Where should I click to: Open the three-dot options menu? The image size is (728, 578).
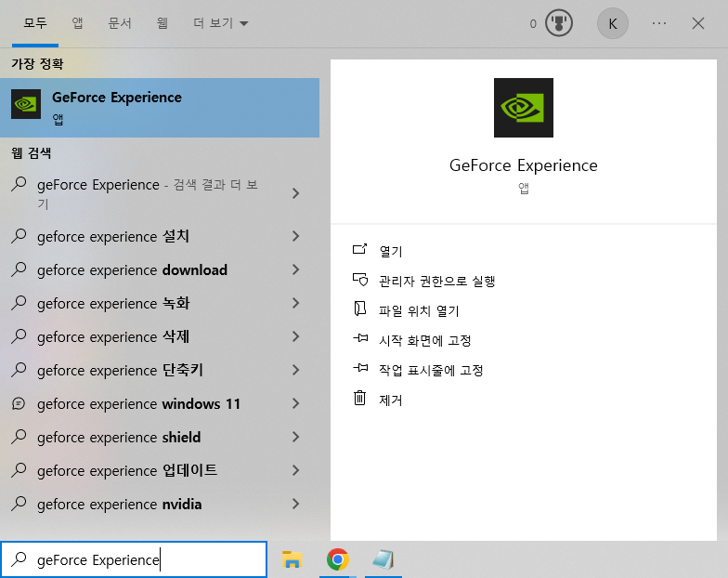coord(659,23)
